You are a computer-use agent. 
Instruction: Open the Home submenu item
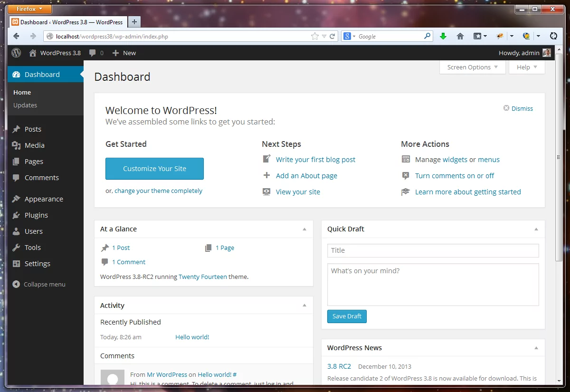[x=22, y=93]
